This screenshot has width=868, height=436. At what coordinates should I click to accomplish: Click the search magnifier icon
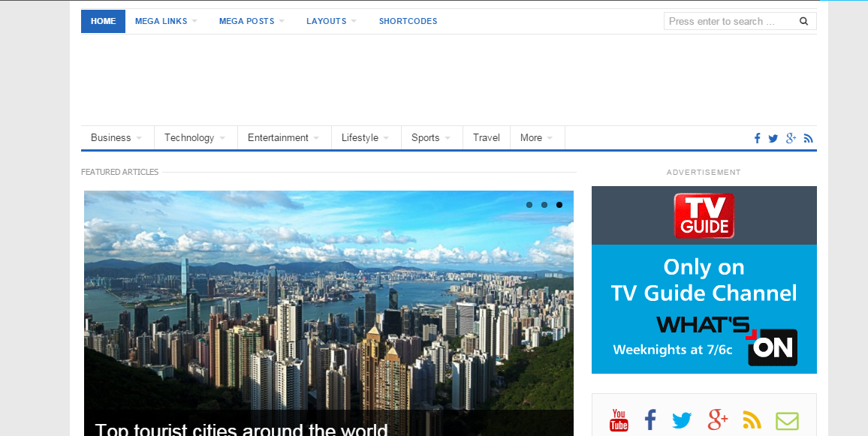click(x=803, y=22)
